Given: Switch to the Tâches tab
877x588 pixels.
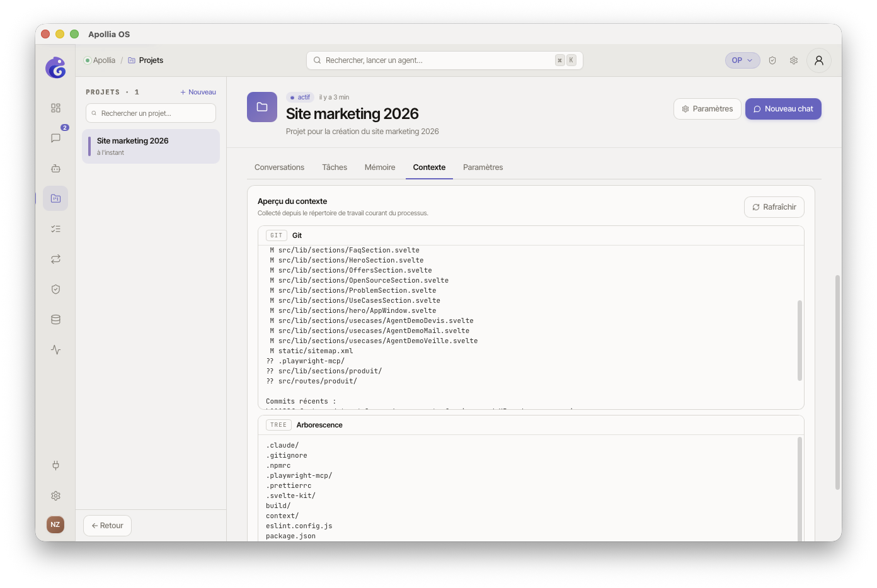Looking at the screenshot, I should click(x=335, y=167).
